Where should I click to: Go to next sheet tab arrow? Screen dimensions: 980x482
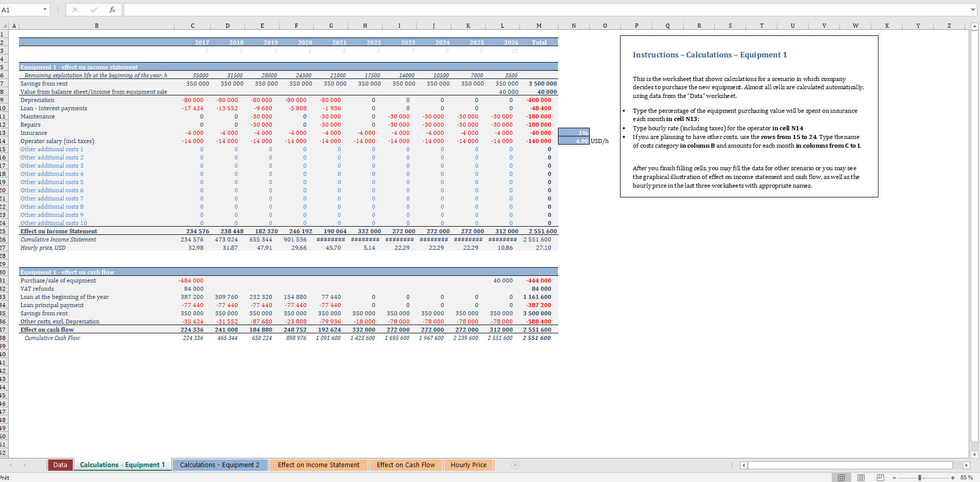coord(25,465)
